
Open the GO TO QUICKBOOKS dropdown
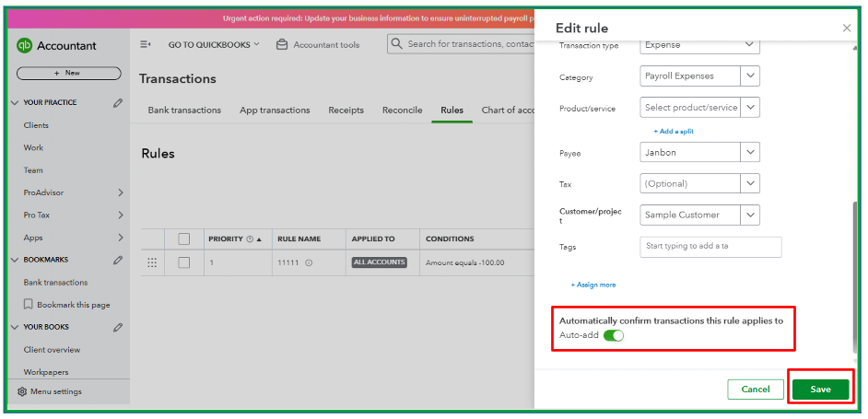coord(214,45)
